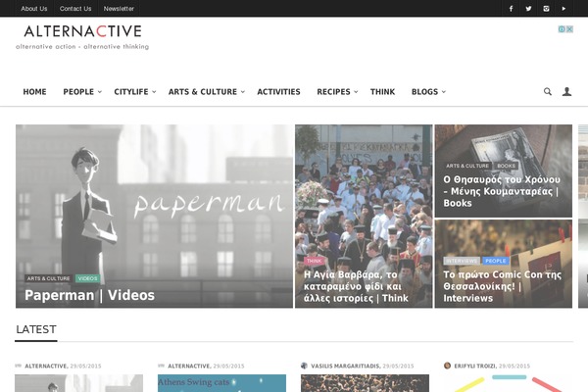Click Videos tag on Paperman slide

point(88,278)
